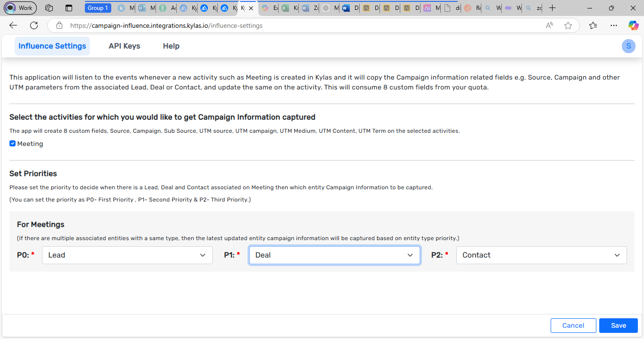The height and width of the screenshot is (339, 644).
Task: Refresh the page with the reload icon
Action: [x=34, y=25]
